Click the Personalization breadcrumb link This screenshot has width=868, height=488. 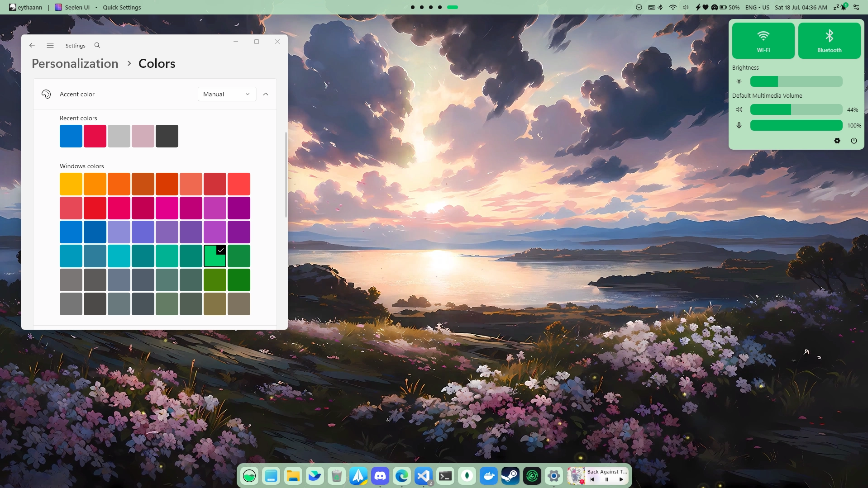[x=75, y=63]
